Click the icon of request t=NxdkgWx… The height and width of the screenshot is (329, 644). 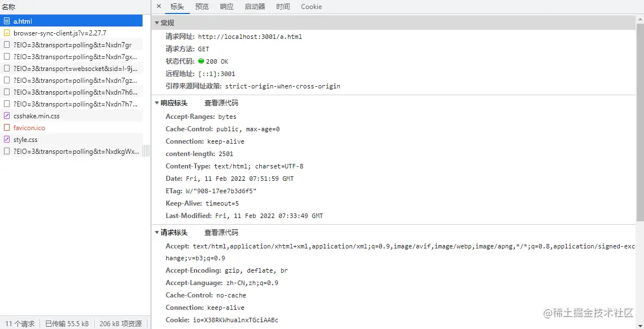click(x=7, y=152)
